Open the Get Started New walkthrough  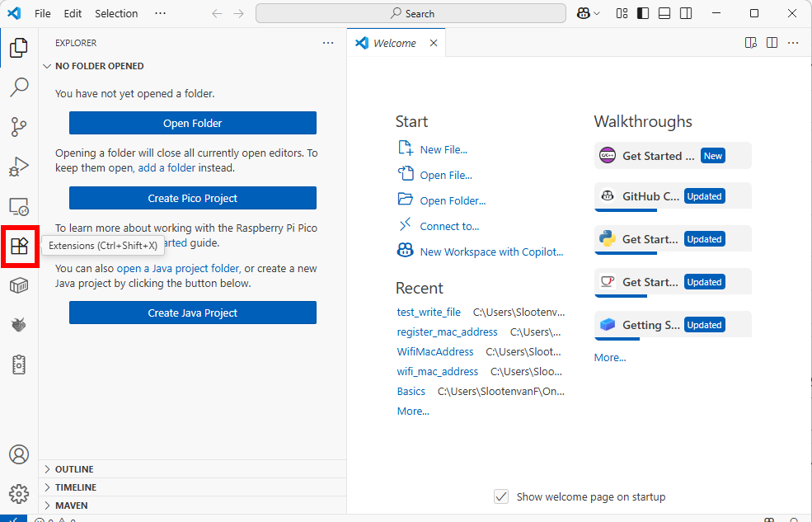pyautogui.click(x=673, y=155)
